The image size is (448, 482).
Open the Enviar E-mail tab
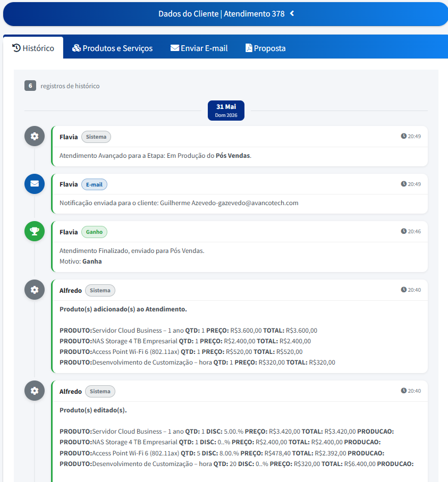(199, 48)
